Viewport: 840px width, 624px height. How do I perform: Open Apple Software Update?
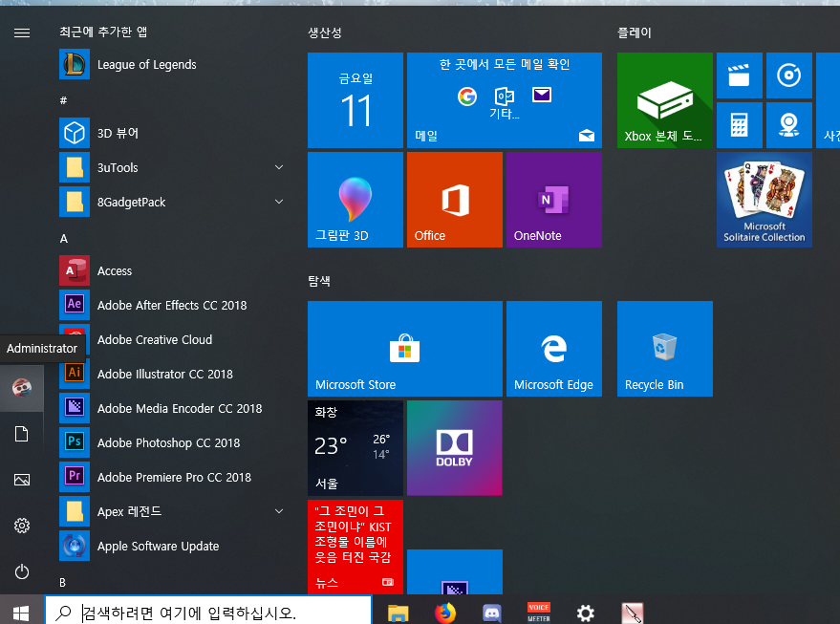(x=171, y=546)
